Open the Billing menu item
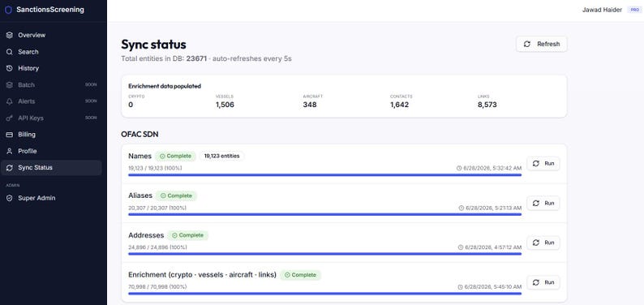 coord(51,135)
